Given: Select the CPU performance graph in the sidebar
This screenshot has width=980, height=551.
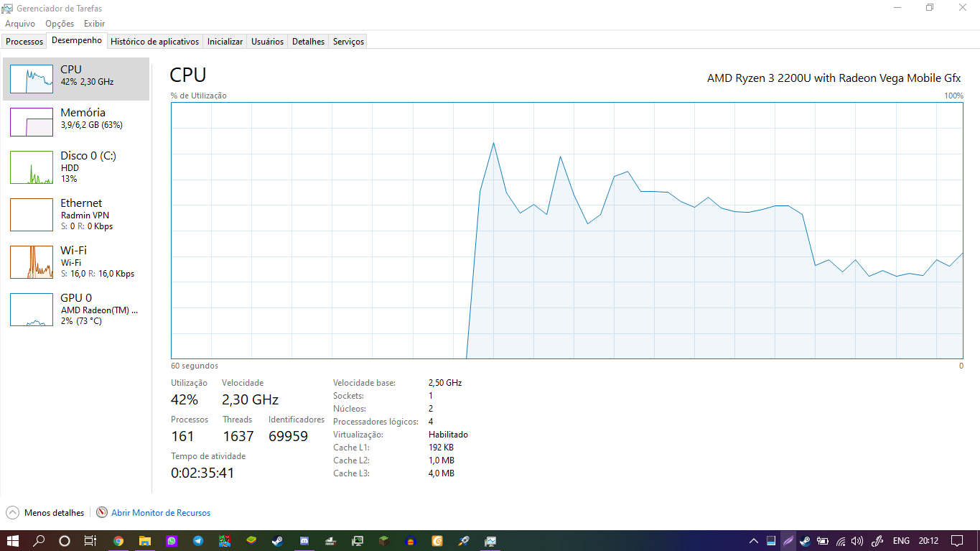Looking at the screenshot, I should pos(76,79).
